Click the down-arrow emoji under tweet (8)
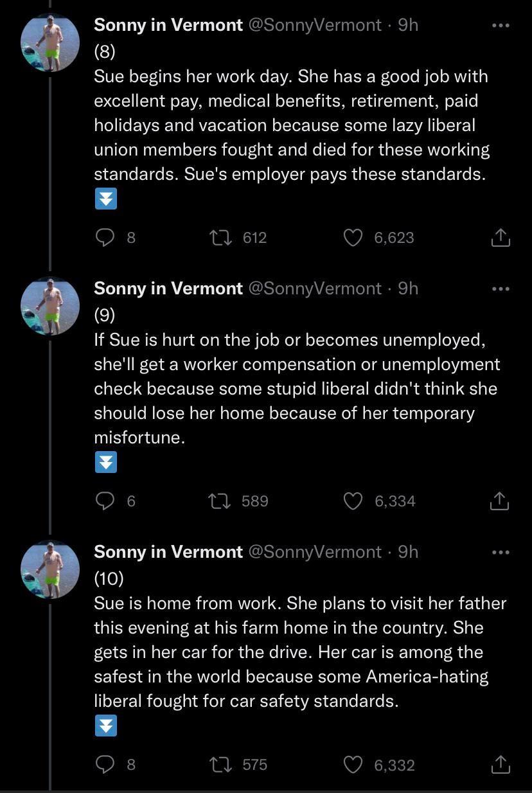 106,200
